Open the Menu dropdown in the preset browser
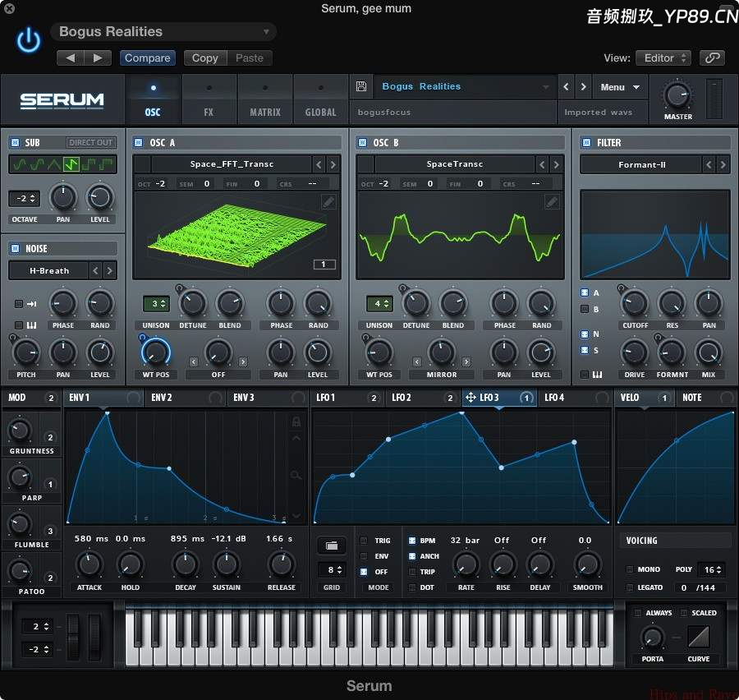Image resolution: width=739 pixels, height=700 pixels. [x=620, y=87]
